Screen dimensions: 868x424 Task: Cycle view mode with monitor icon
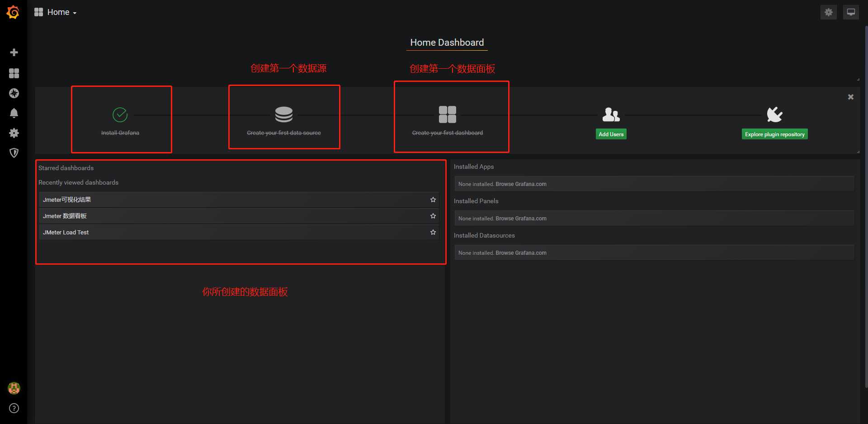pyautogui.click(x=851, y=12)
